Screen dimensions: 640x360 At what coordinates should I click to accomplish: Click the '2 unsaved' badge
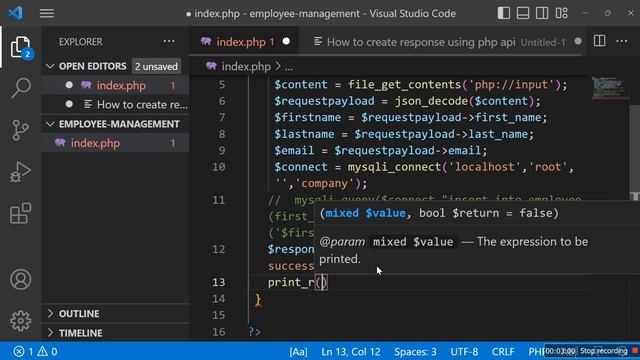click(x=156, y=66)
